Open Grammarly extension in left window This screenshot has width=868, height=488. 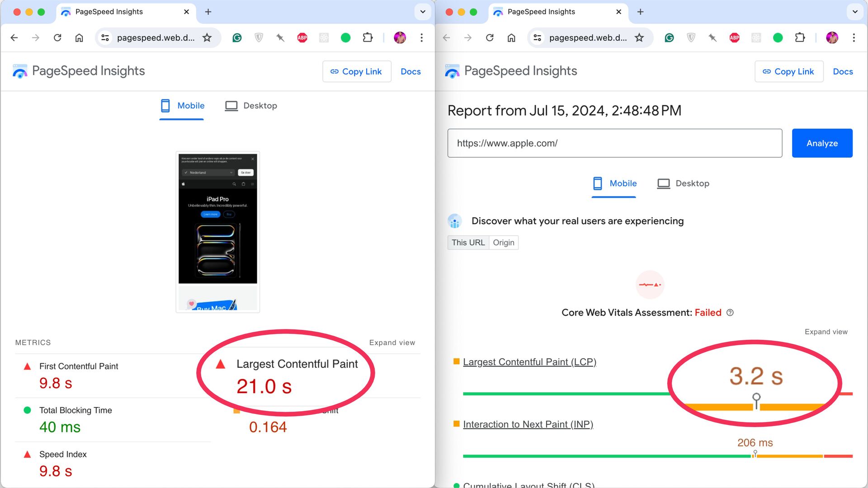coord(237,38)
